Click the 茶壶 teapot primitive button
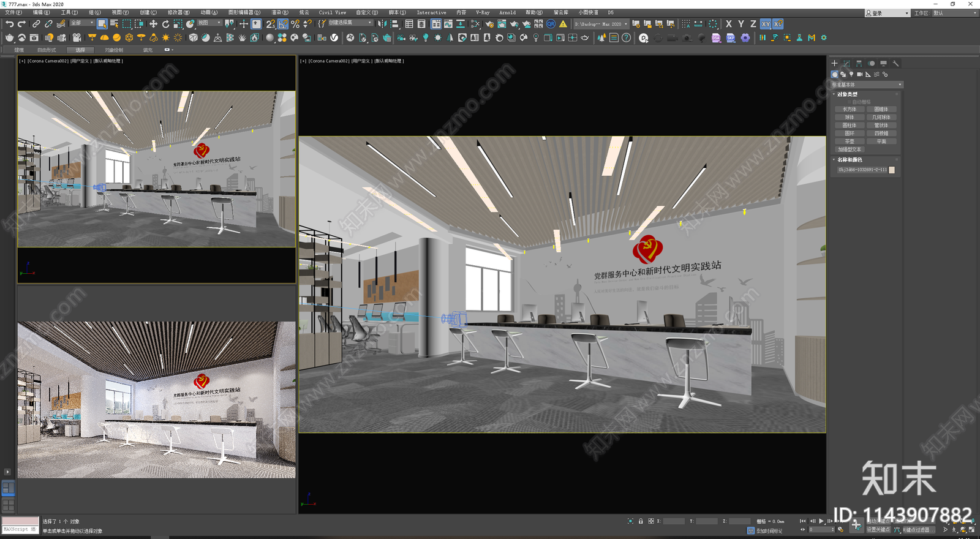The image size is (980, 539). point(850,141)
